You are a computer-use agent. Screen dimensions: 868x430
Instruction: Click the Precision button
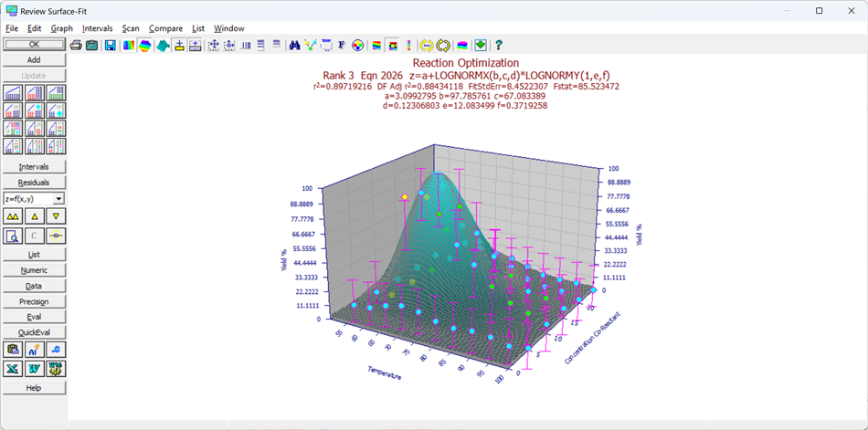34,301
